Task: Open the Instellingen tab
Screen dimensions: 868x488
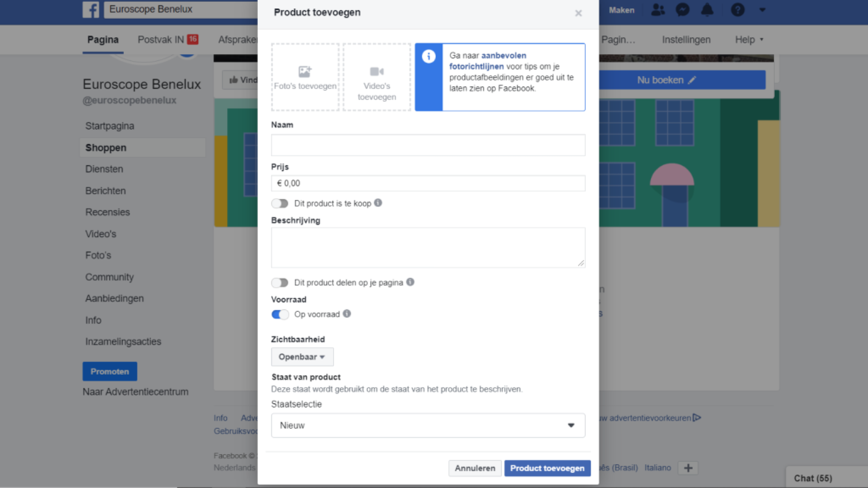Action: click(x=686, y=40)
